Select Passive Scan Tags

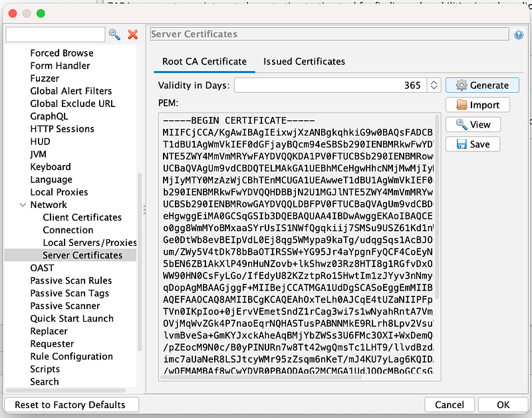[x=70, y=293]
